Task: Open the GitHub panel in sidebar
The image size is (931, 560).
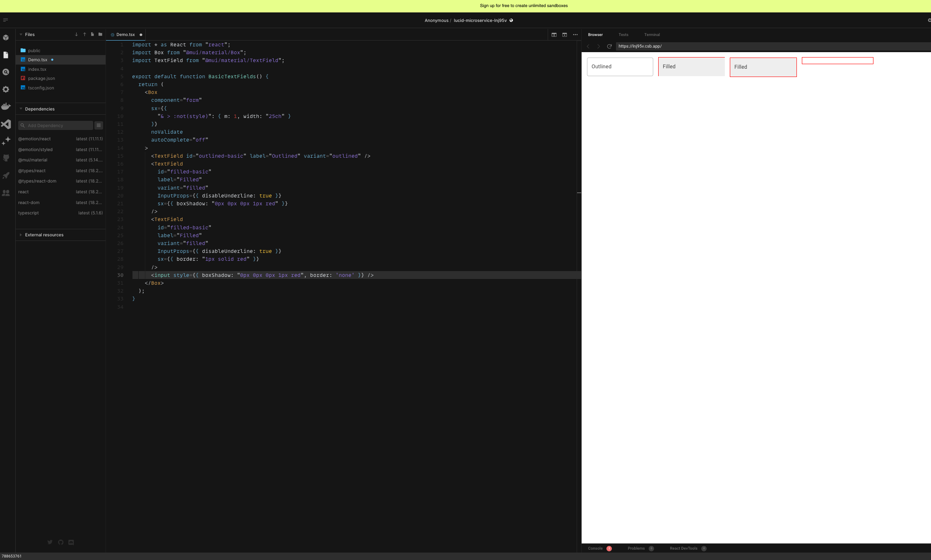Action: [6, 158]
